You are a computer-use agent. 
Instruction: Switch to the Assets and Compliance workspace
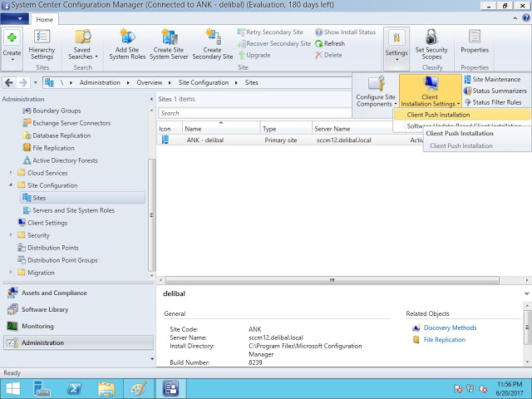tap(53, 293)
